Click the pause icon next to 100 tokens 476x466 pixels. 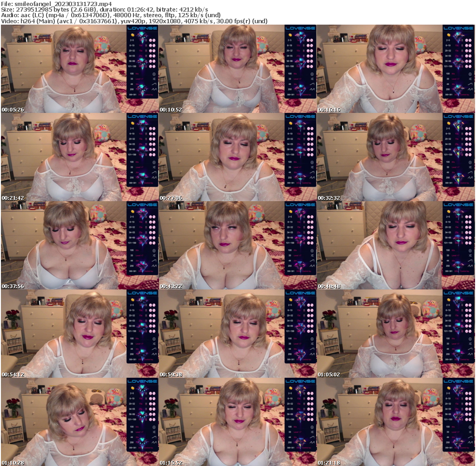click(x=154, y=73)
